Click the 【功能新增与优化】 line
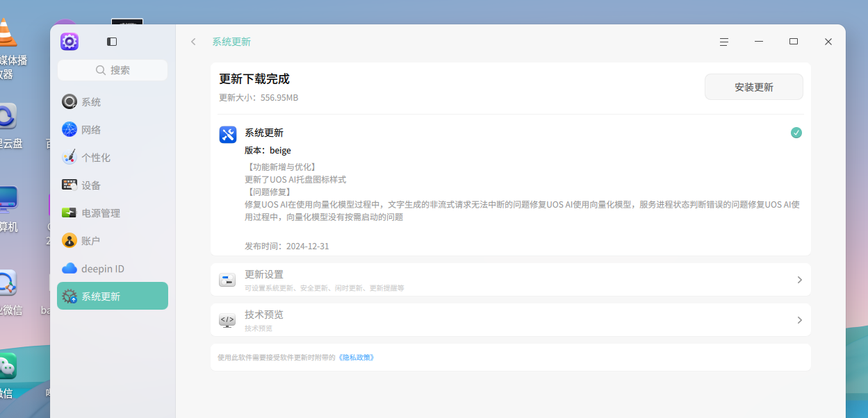This screenshot has height=418, width=868. [281, 167]
